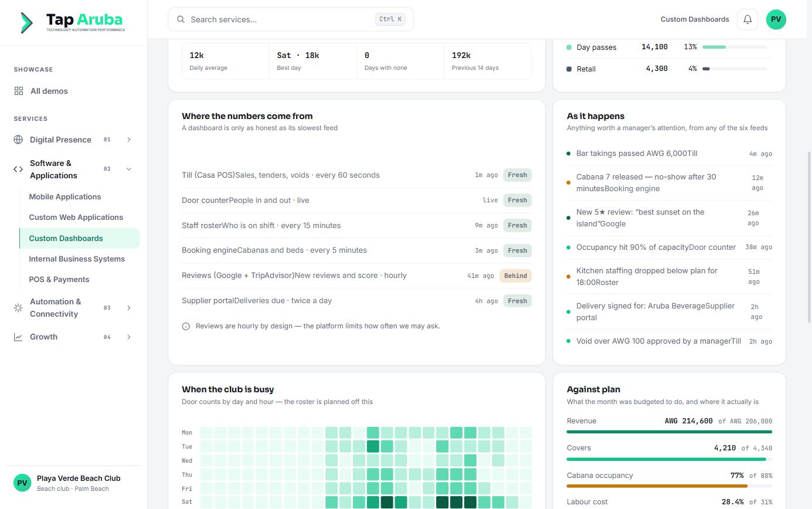
Task: Click the info icon beside reviews note
Action: point(186,326)
